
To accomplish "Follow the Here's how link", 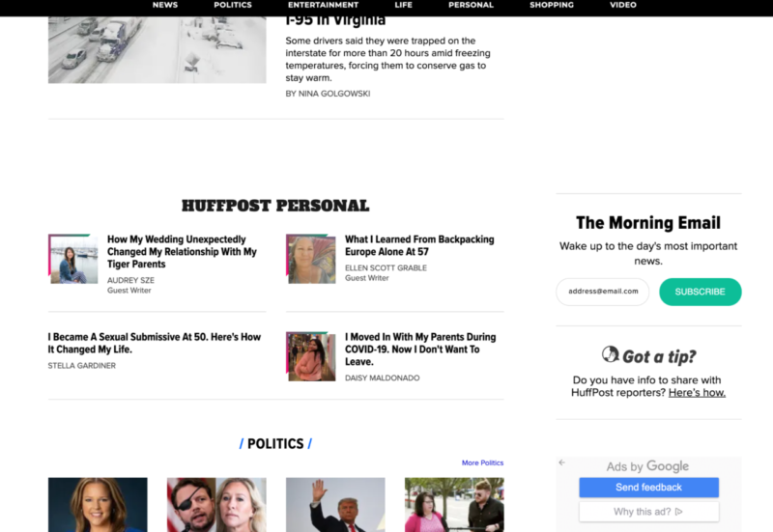I will click(x=697, y=393).
